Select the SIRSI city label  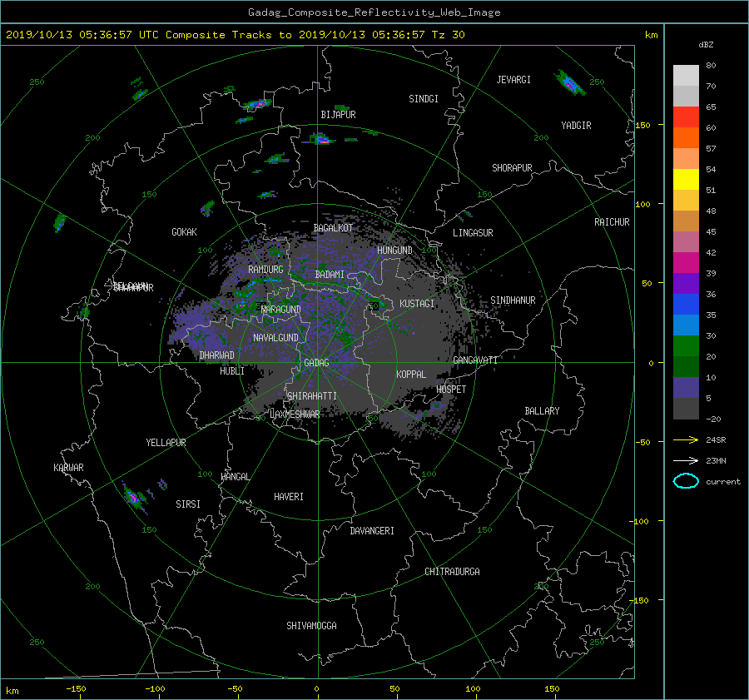[x=188, y=504]
